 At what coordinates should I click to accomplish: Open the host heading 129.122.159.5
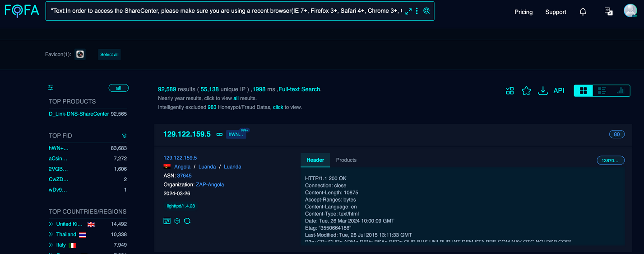click(x=187, y=134)
